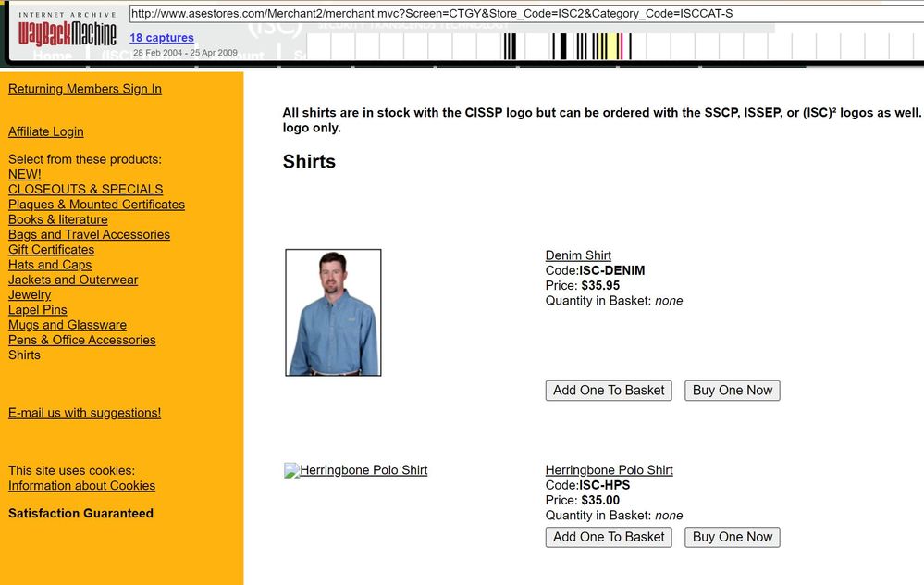Go to Affiliate Login page
This screenshot has width=924, height=585.
pos(46,131)
